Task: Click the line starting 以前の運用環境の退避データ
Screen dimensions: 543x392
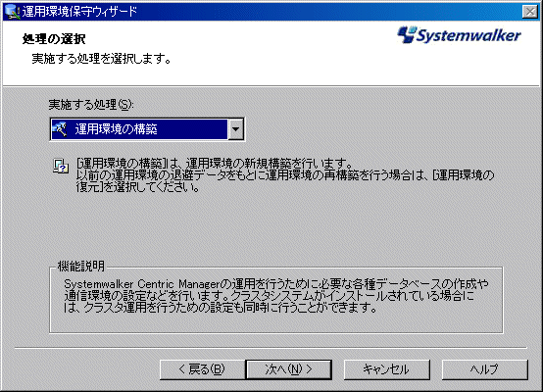Action: coord(285,175)
